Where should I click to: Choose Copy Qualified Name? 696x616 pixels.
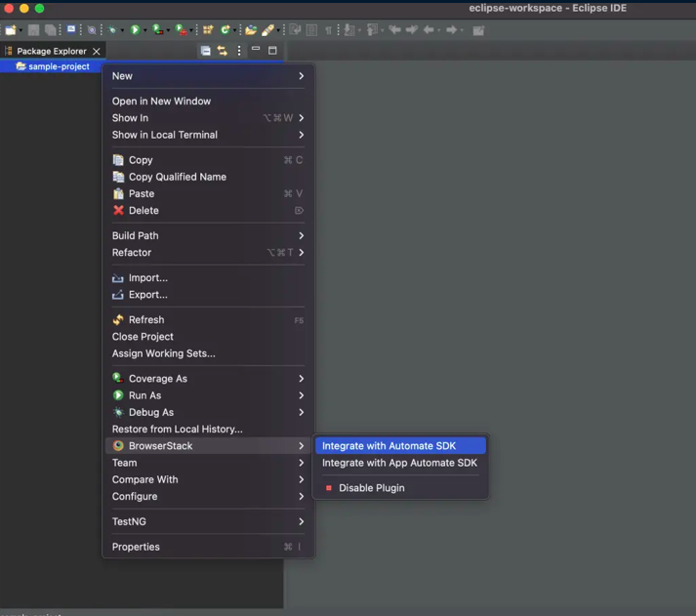click(x=208, y=177)
